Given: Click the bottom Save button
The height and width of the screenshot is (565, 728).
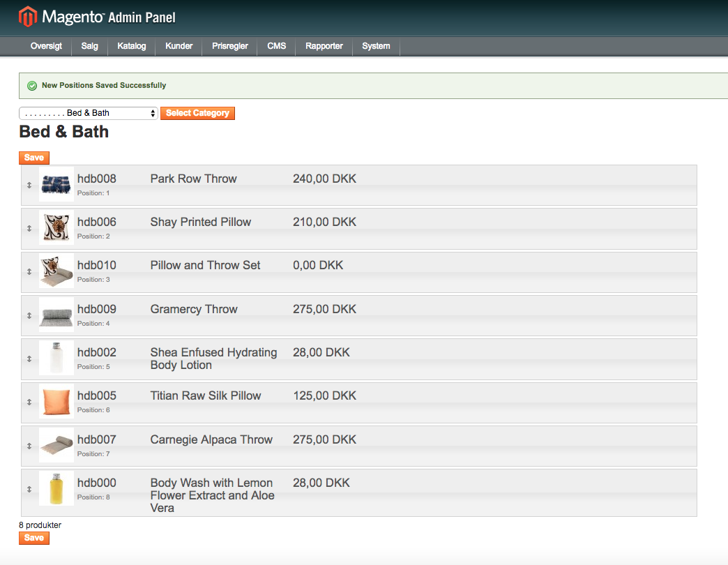Looking at the screenshot, I should coord(34,538).
